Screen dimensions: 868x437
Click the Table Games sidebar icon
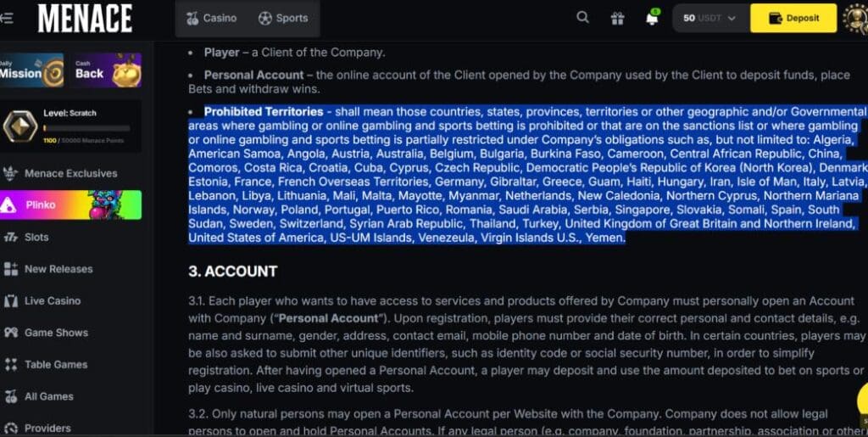click(x=11, y=365)
